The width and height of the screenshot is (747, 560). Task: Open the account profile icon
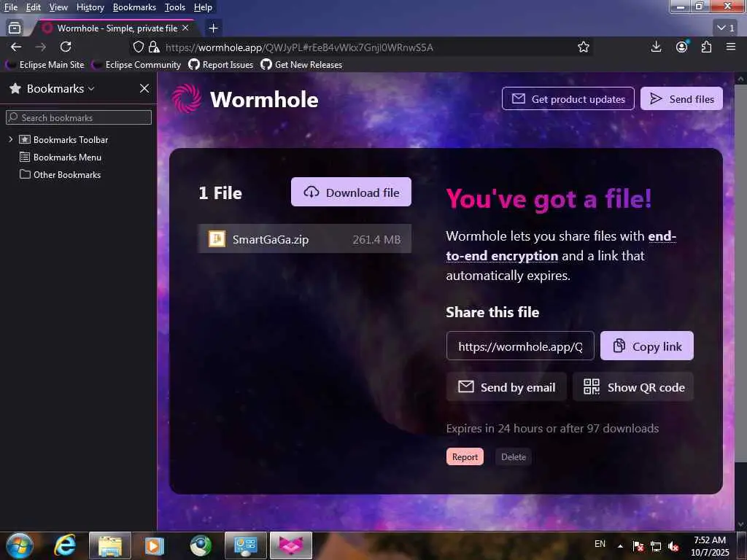(x=682, y=47)
